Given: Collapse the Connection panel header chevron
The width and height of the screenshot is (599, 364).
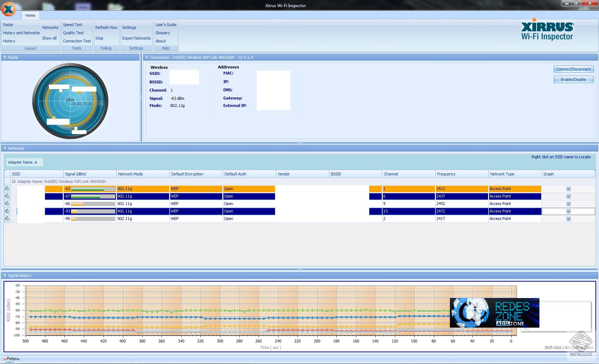Looking at the screenshot, I should tap(147, 57).
